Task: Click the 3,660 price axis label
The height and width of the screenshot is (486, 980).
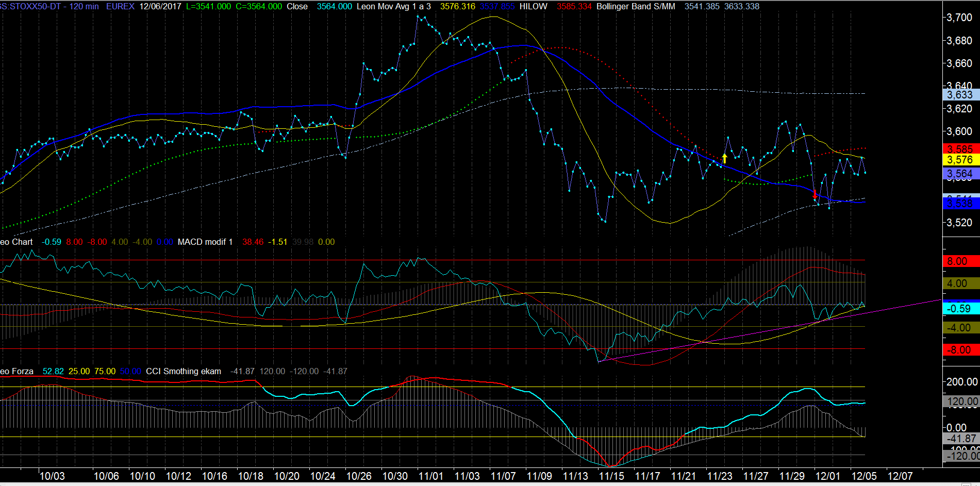Action: (959, 63)
